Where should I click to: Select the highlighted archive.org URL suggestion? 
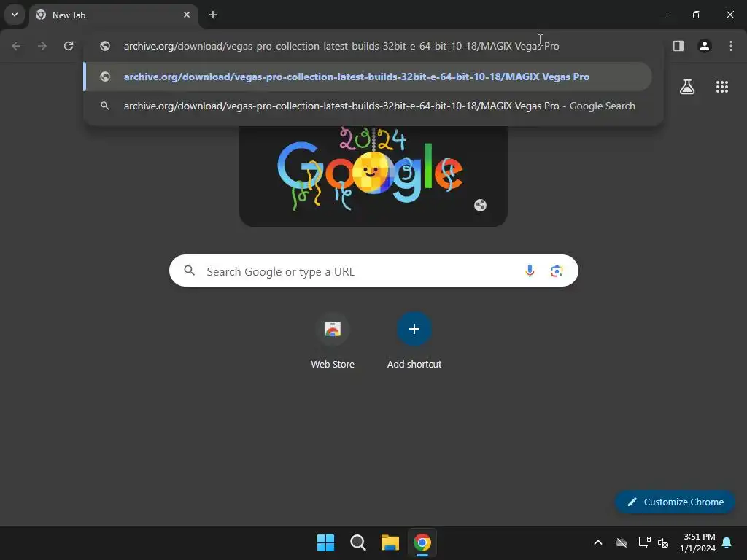(x=368, y=77)
